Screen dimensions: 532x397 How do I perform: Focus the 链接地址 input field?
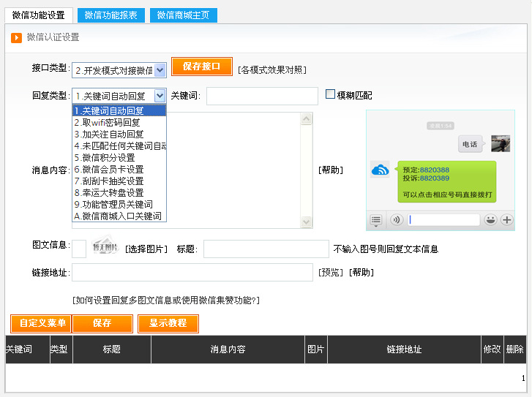coord(192,273)
